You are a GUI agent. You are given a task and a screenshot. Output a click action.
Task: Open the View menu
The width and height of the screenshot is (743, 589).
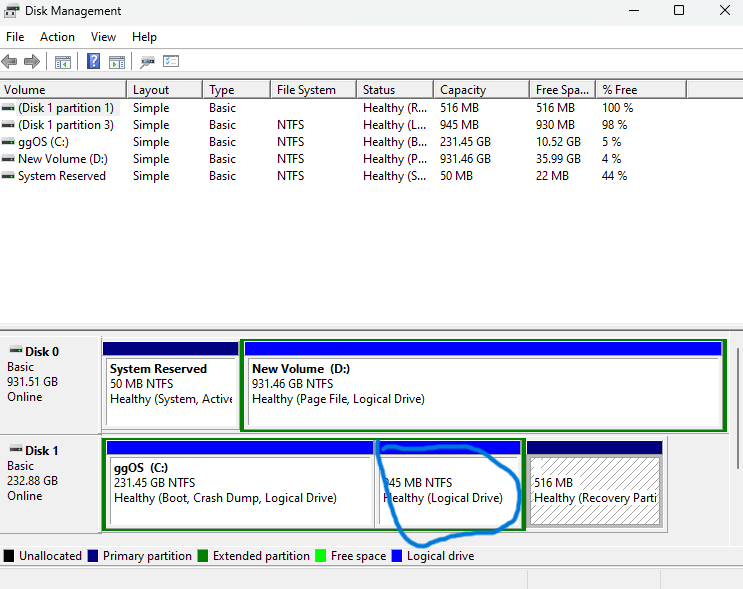coord(103,37)
